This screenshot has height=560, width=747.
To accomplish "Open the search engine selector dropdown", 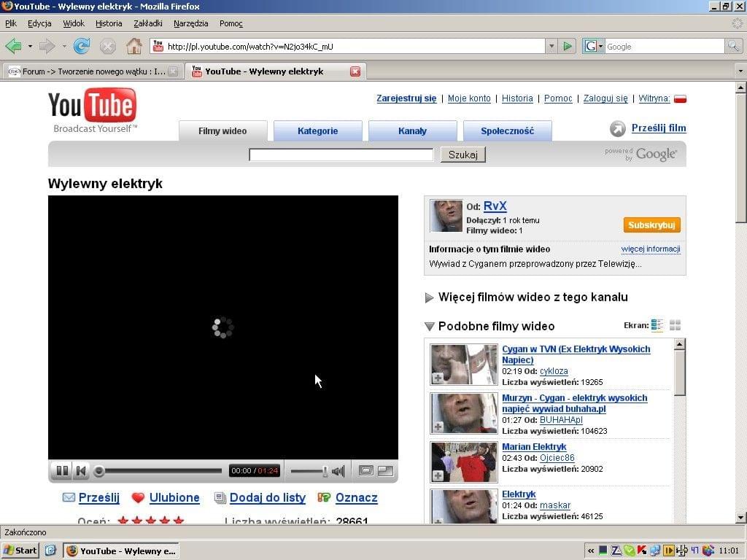I will click(x=593, y=46).
